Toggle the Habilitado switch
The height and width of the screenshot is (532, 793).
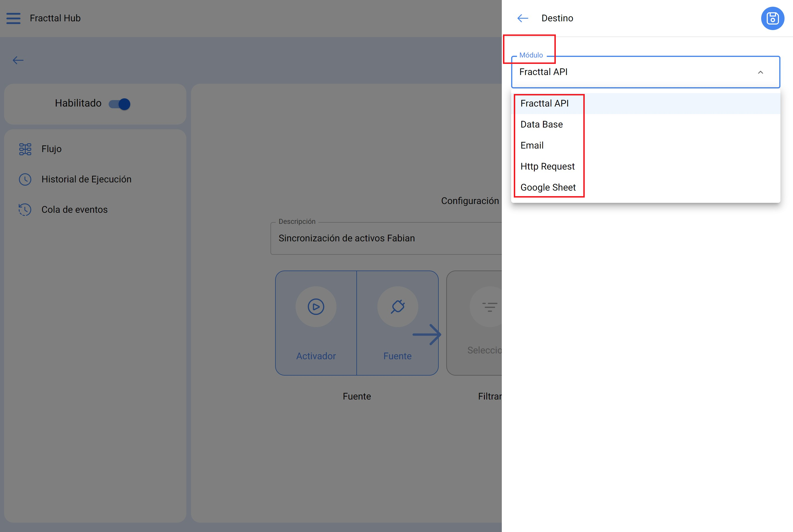click(119, 104)
